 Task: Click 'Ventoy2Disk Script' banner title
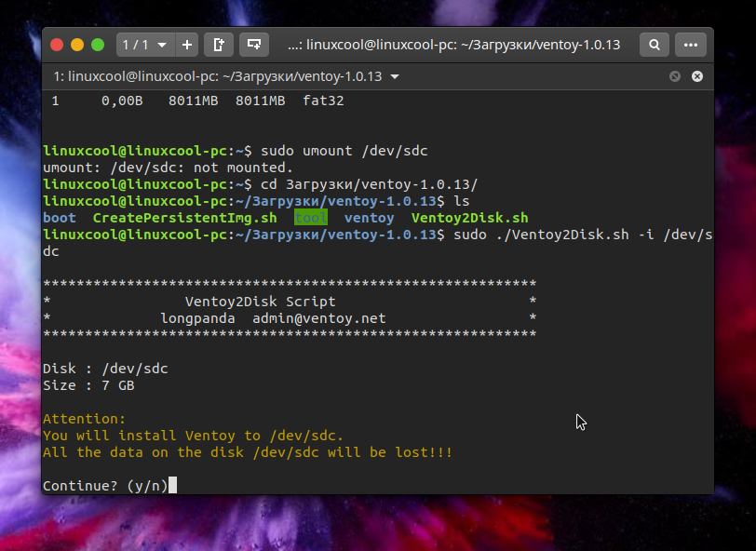pos(261,302)
